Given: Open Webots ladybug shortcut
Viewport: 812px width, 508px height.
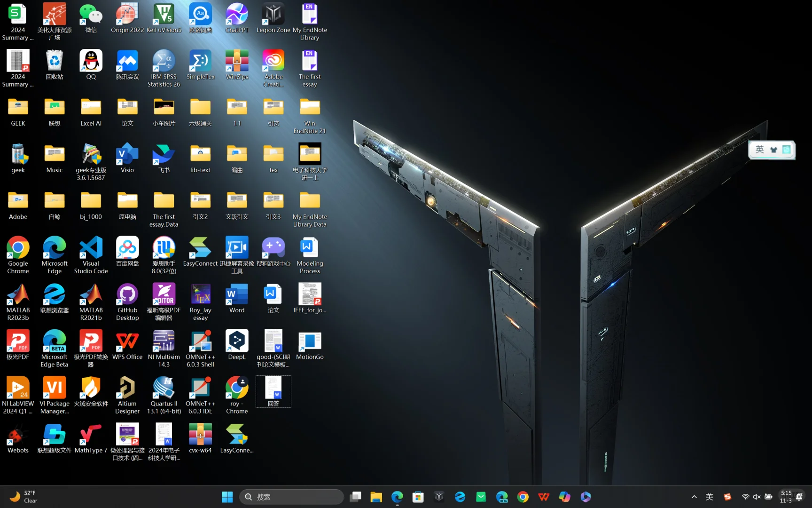Looking at the screenshot, I should (x=18, y=438).
